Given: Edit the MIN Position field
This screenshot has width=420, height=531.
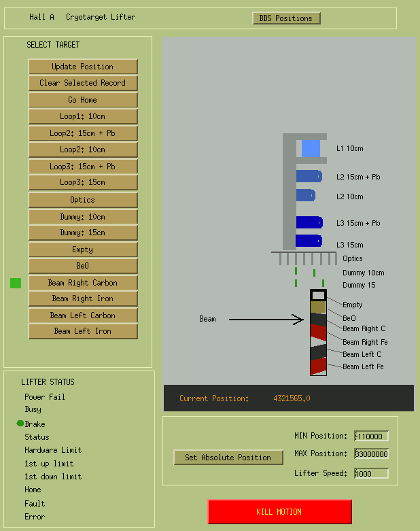Looking at the screenshot, I should pyautogui.click(x=371, y=436).
